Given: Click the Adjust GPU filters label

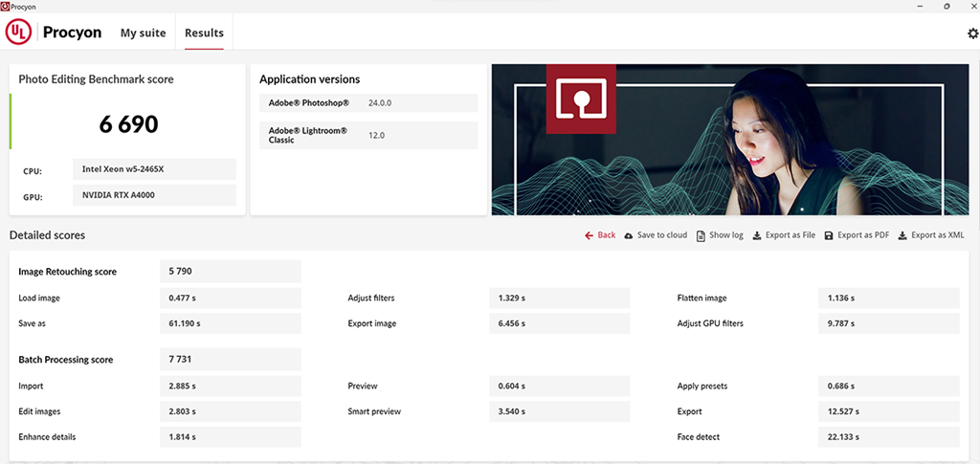Looking at the screenshot, I should tap(710, 323).
